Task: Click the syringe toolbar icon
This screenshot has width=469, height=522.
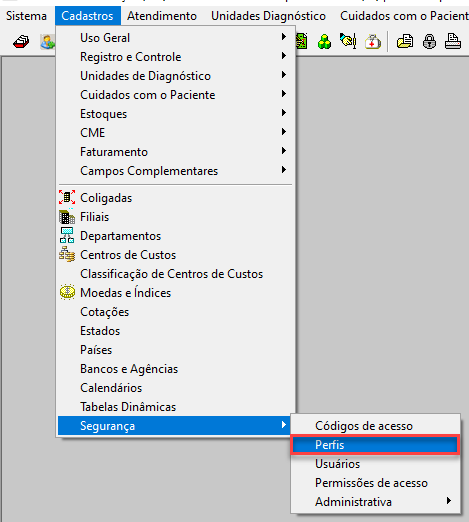Action: click(x=348, y=41)
